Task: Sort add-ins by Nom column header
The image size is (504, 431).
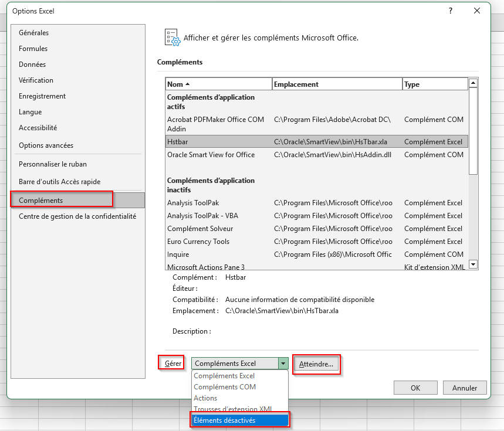Action: coord(218,84)
